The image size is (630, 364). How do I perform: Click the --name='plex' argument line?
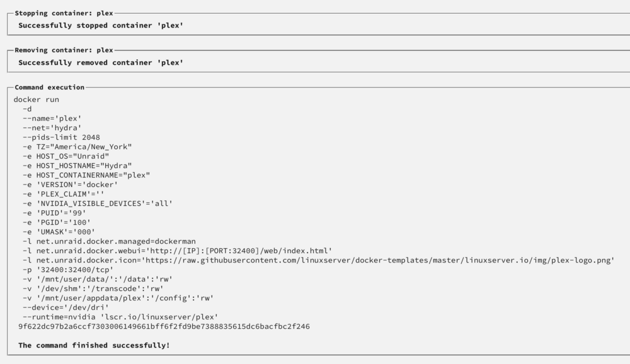pos(52,118)
